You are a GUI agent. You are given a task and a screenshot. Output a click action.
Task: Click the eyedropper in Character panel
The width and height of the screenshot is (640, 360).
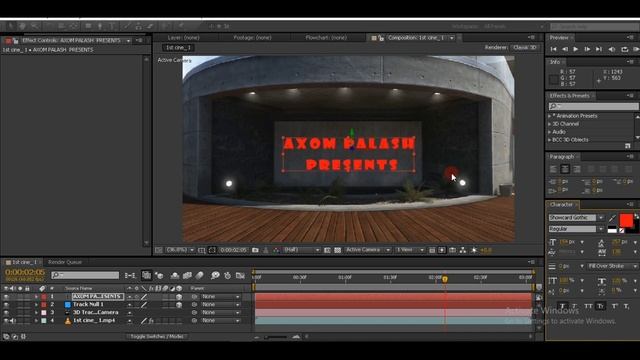612,218
